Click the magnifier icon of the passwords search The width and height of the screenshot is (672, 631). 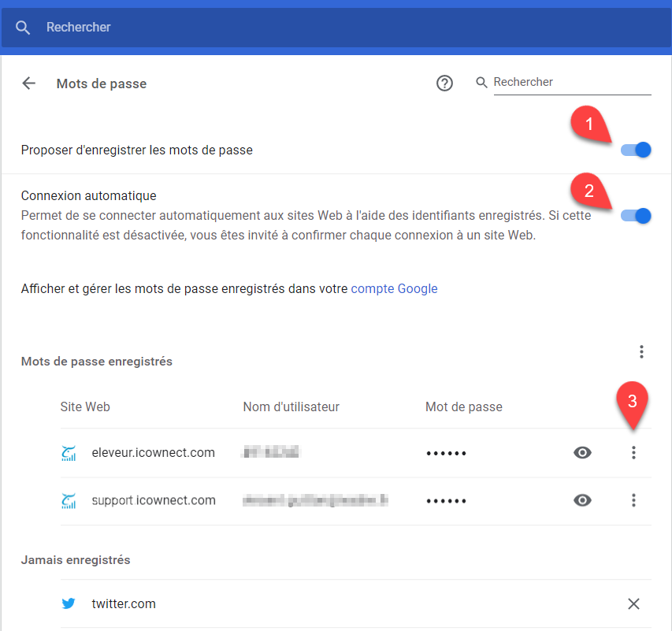[x=481, y=82]
